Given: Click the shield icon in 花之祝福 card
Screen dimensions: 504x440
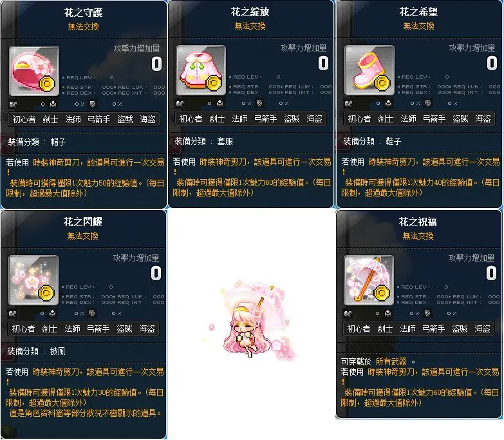Looking at the screenshot, I should [x=427, y=313].
